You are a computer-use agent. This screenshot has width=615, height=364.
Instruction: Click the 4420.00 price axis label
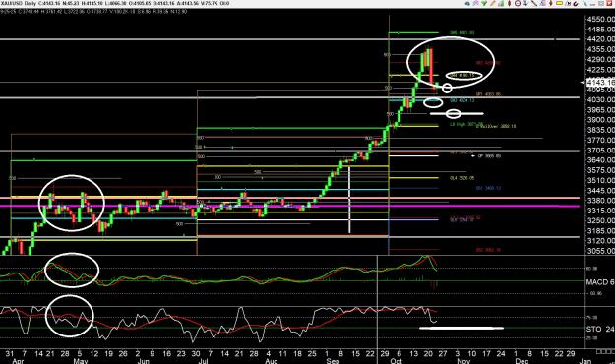click(x=600, y=39)
